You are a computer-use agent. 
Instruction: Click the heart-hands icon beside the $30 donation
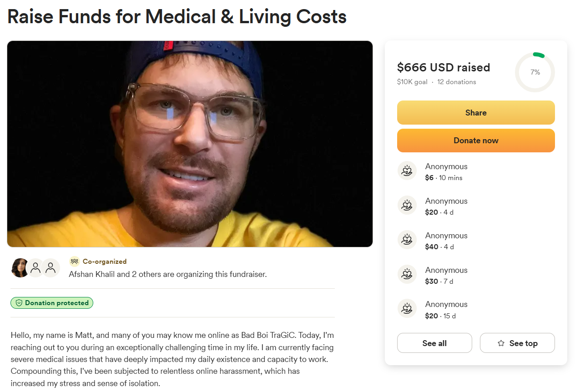407,275
